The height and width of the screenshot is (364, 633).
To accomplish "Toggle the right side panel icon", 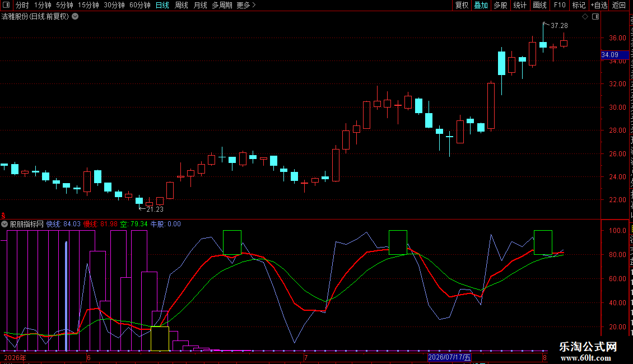I will [595, 17].
